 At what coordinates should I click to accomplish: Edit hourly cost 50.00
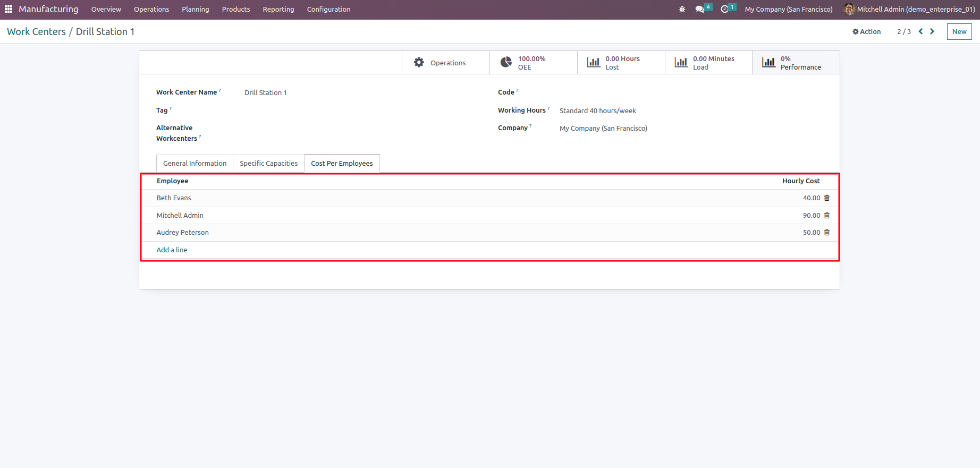click(812, 232)
